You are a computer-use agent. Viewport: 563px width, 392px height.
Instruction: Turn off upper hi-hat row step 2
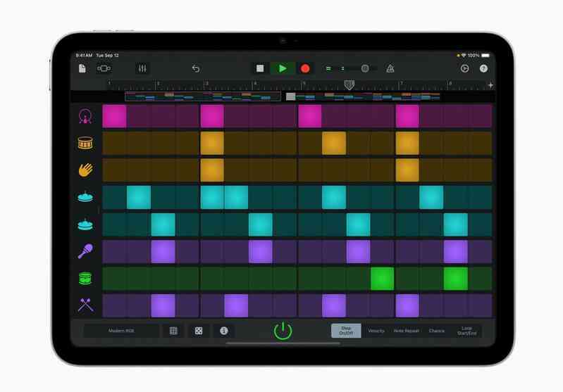[x=139, y=197]
